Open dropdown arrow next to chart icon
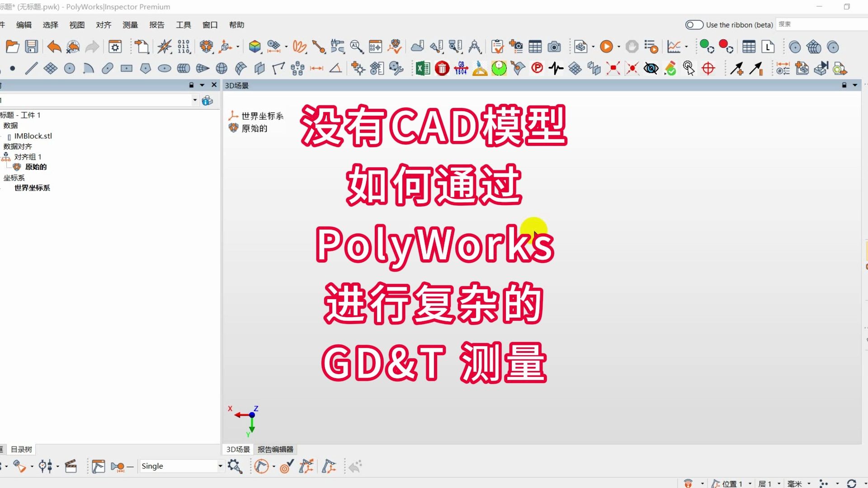Screen dimensions: 868x488 [x=686, y=47]
